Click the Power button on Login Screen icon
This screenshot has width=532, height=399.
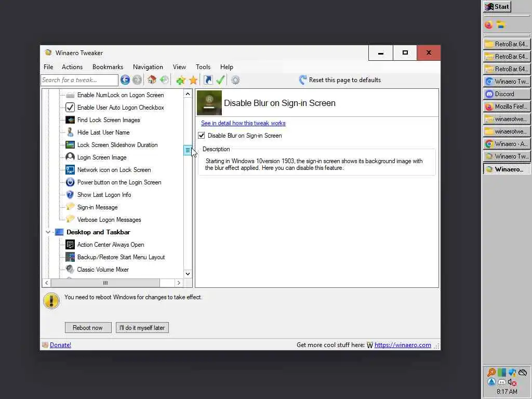(x=70, y=182)
